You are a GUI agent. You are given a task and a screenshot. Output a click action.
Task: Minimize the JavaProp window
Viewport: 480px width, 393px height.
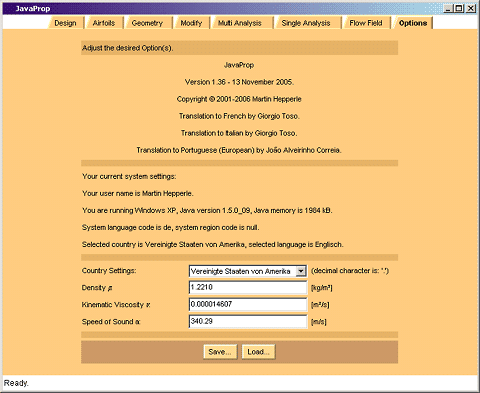[448, 9]
